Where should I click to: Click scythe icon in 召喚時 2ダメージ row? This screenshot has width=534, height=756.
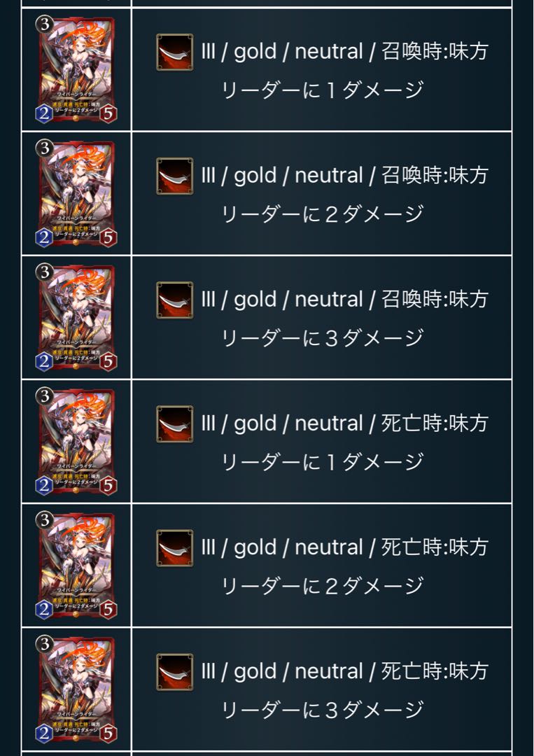tap(175, 176)
